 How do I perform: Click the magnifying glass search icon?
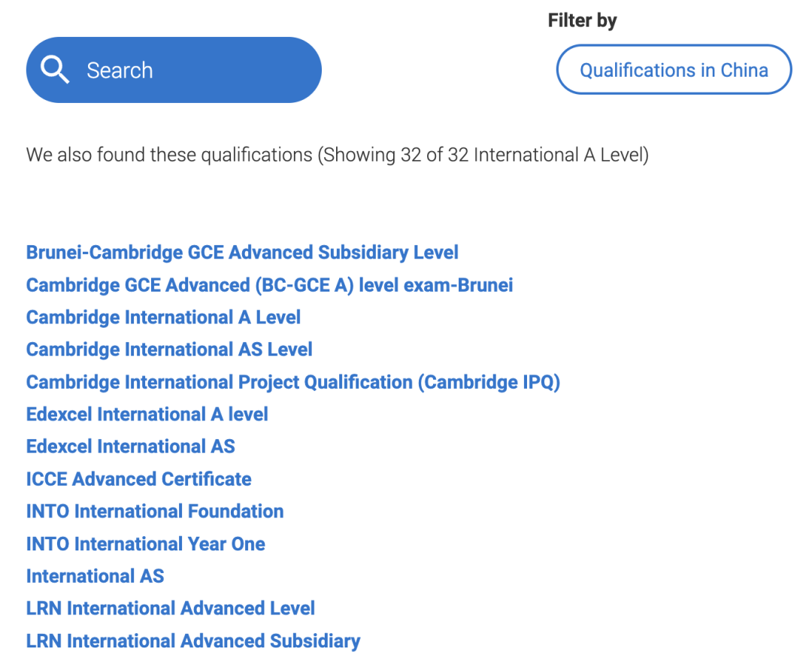pos(55,69)
